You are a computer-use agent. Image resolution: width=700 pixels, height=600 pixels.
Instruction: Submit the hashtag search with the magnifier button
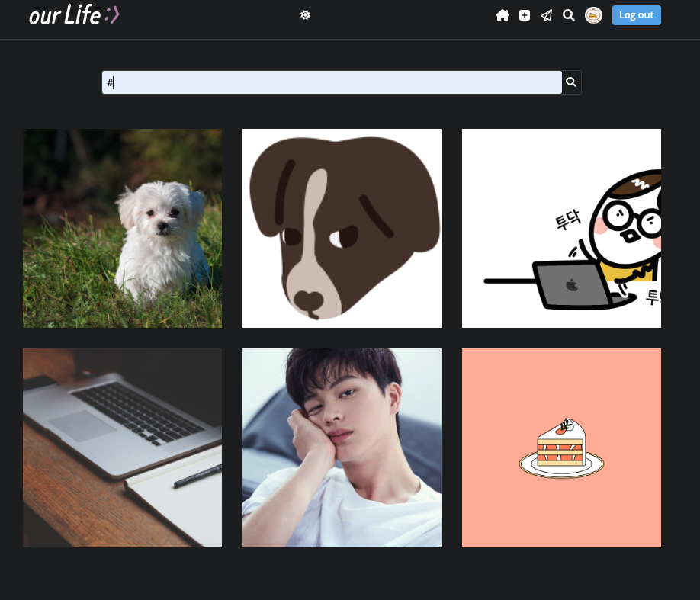pos(571,82)
